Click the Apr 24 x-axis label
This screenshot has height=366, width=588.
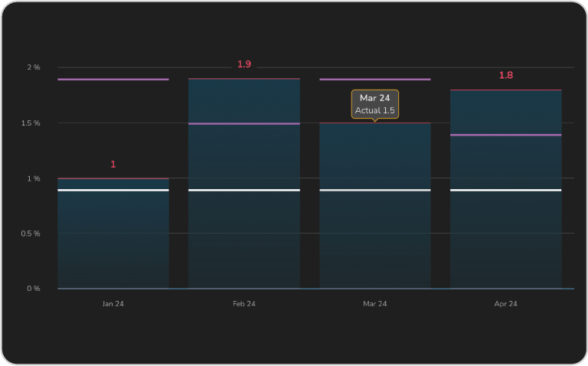coord(506,304)
